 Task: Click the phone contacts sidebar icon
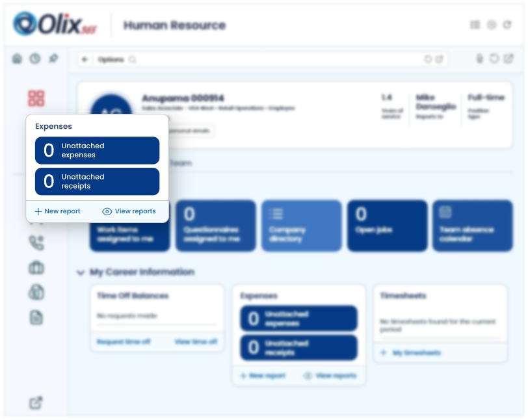(x=36, y=243)
